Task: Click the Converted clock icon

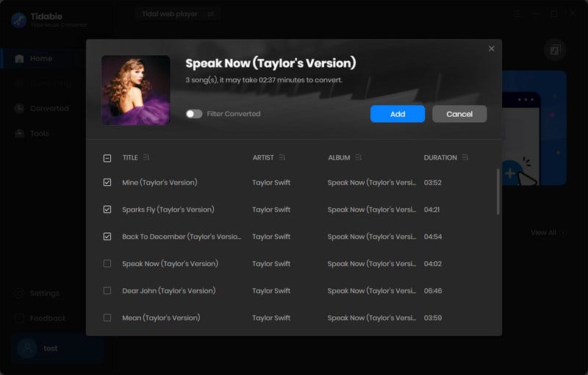Action: tap(19, 108)
